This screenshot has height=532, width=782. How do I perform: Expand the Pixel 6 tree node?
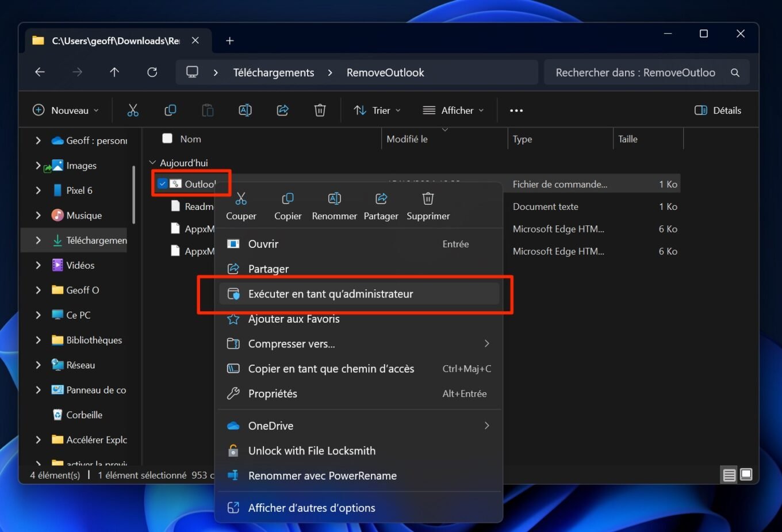[38, 190]
